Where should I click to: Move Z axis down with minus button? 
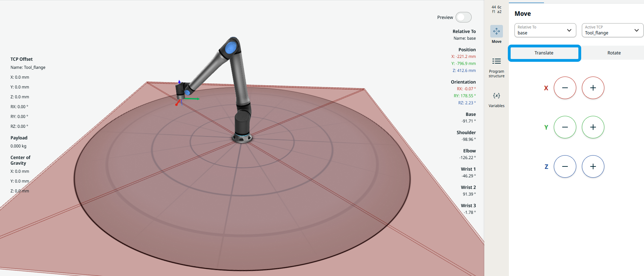pyautogui.click(x=565, y=166)
